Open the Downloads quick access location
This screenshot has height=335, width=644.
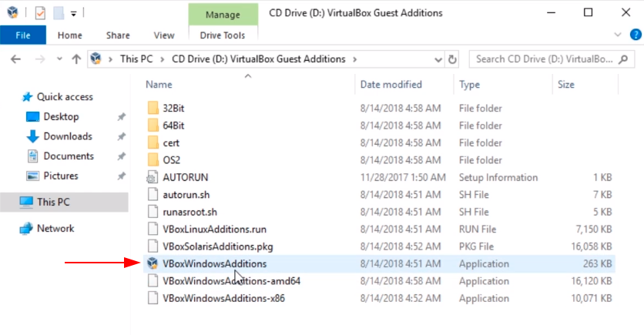[x=67, y=136]
